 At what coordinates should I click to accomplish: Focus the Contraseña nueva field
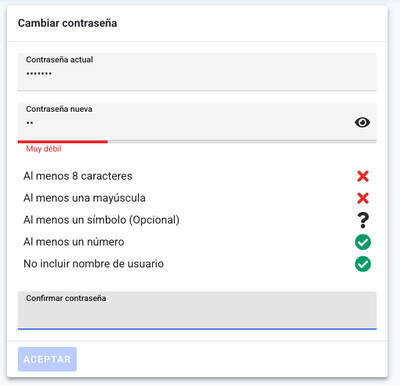coord(197,122)
